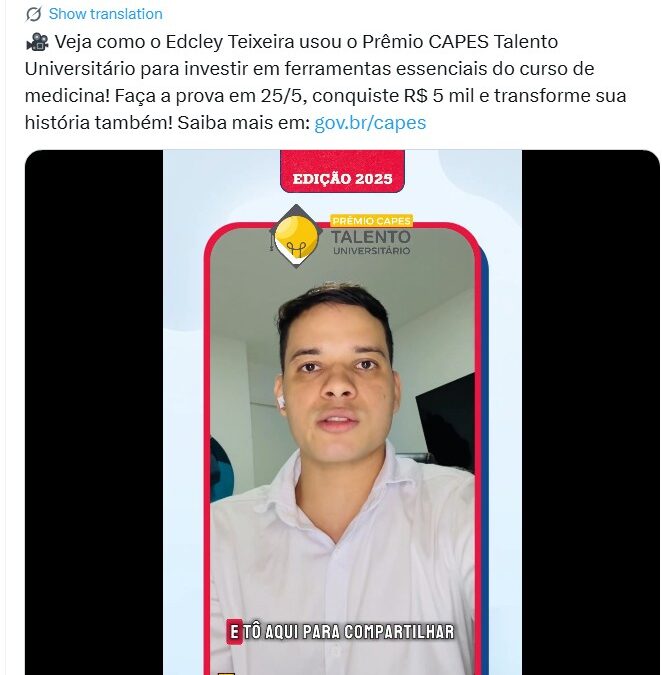
Task: Click the left black bar of the video
Action: point(94,412)
